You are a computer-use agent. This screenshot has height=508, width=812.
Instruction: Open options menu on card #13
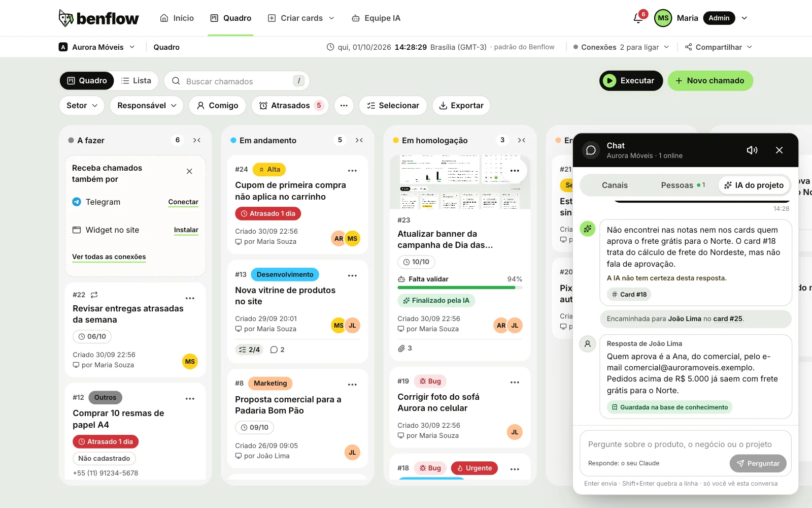pyautogui.click(x=352, y=275)
